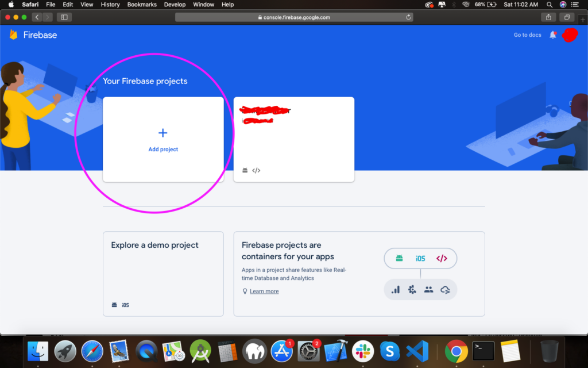The width and height of the screenshot is (588, 368).
Task: Select the green Android icon in the apps diagram
Action: tap(400, 258)
